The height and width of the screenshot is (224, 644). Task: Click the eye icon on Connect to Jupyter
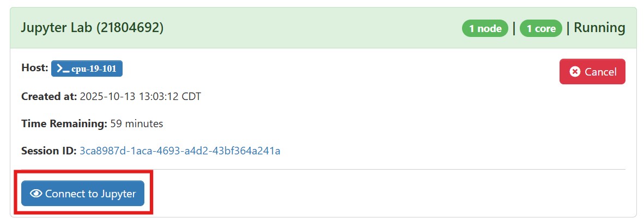pyautogui.click(x=37, y=194)
